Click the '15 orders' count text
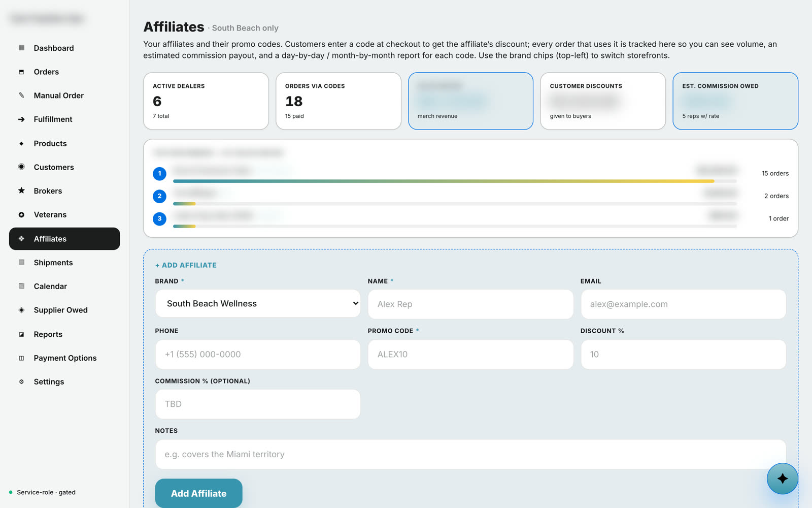The width and height of the screenshot is (812, 508). coord(775,174)
